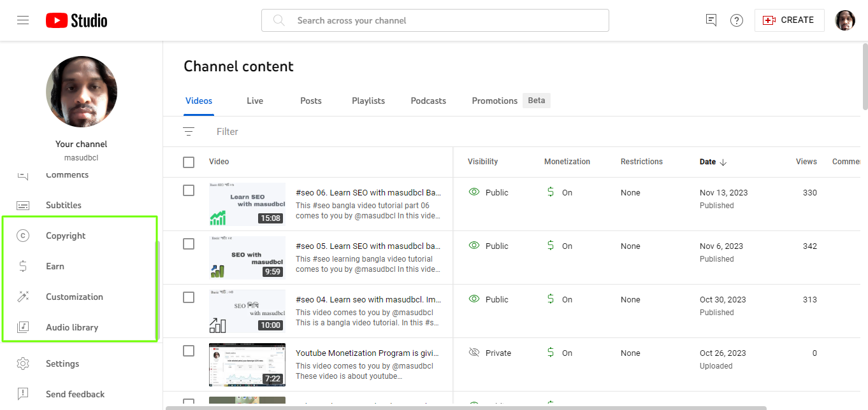Image resolution: width=868 pixels, height=410 pixels.
Task: Select all videos with header checkbox
Action: (x=189, y=162)
